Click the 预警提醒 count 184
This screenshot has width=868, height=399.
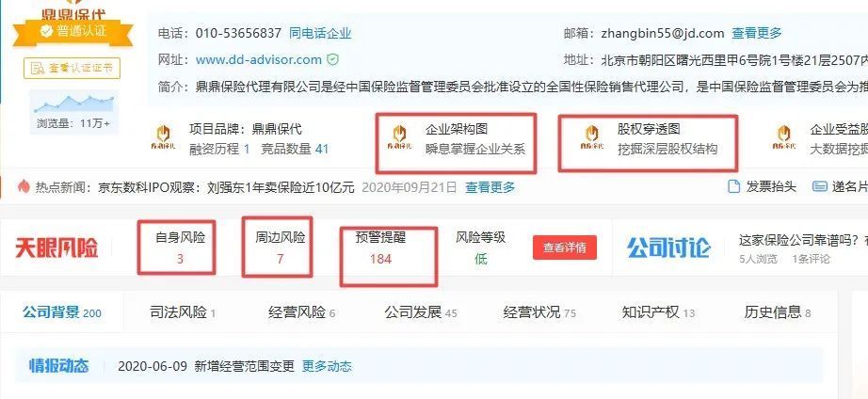[x=380, y=259]
